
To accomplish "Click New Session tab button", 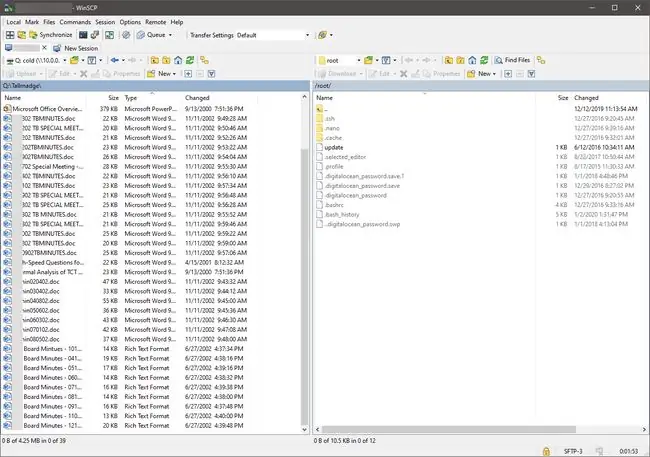I will pos(76,48).
